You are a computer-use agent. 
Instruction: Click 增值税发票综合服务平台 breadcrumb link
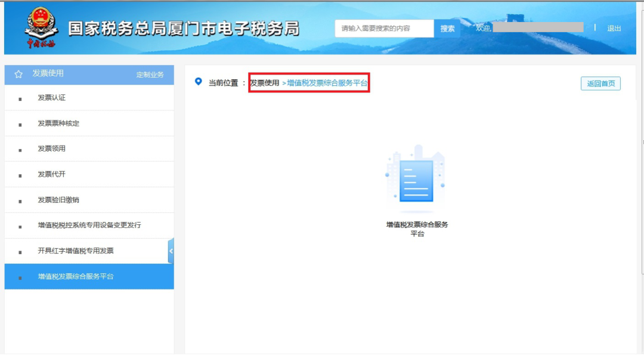click(x=327, y=83)
